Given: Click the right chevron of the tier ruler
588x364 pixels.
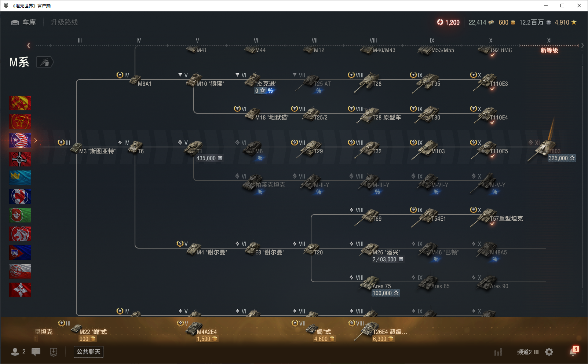Looking at the screenshot, I should pyautogui.click(x=582, y=45).
